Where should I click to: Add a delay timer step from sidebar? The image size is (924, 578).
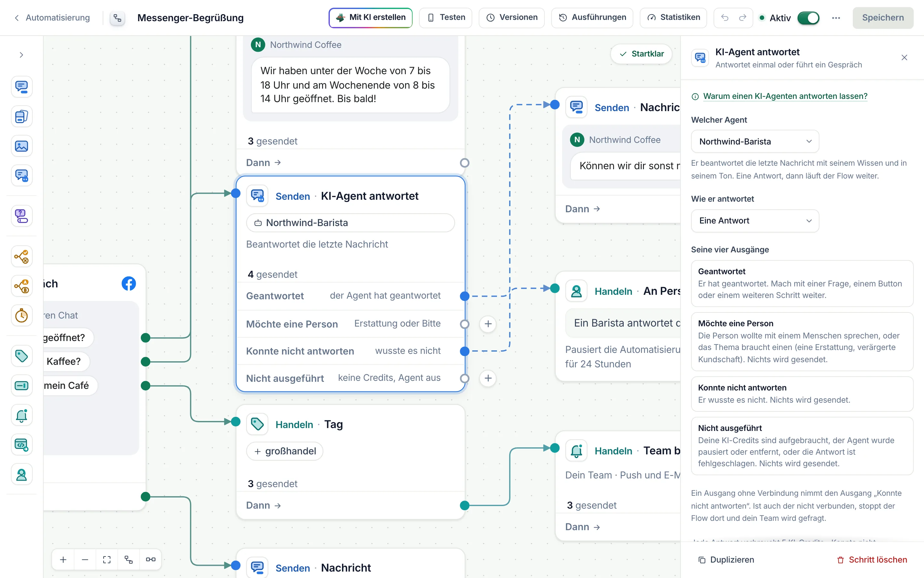(x=21, y=316)
